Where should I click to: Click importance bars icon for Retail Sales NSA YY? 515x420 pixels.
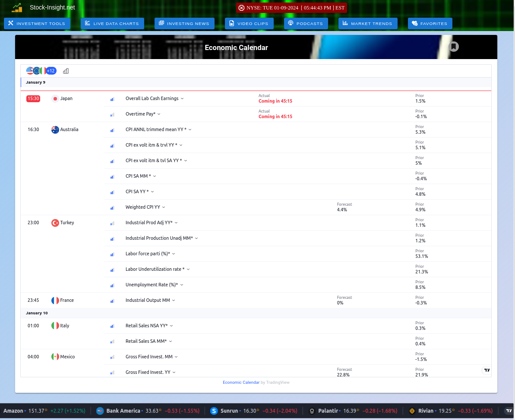point(112,326)
